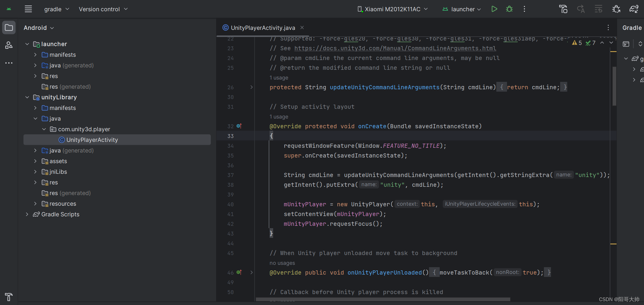This screenshot has width=644, height=305.
Task: Click FEATURE_NO_TITLE constant in code
Action: coord(411,146)
